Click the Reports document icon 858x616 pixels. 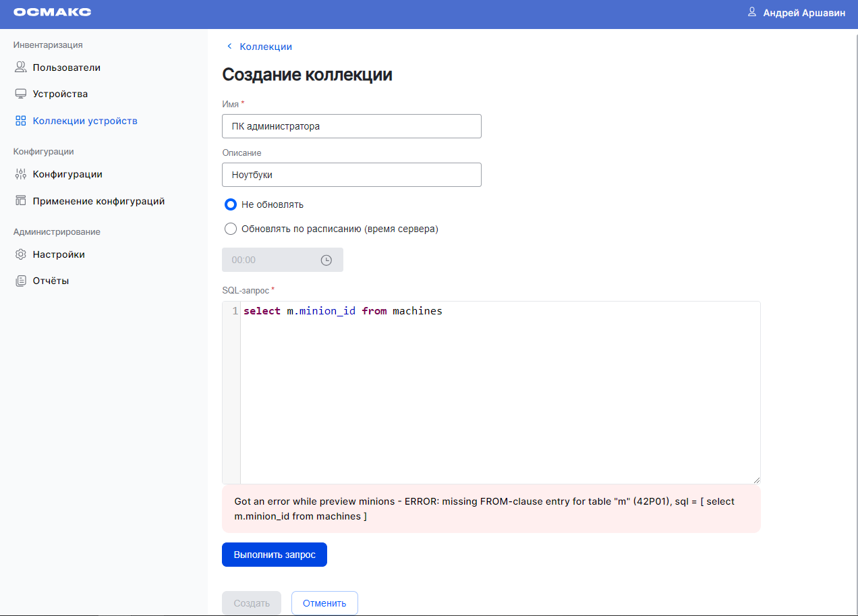21,281
